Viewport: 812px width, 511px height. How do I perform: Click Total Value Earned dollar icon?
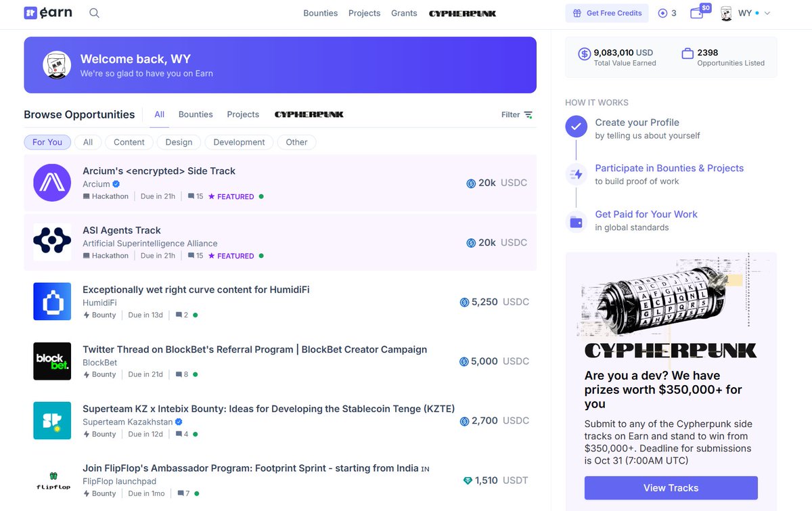[x=585, y=54]
